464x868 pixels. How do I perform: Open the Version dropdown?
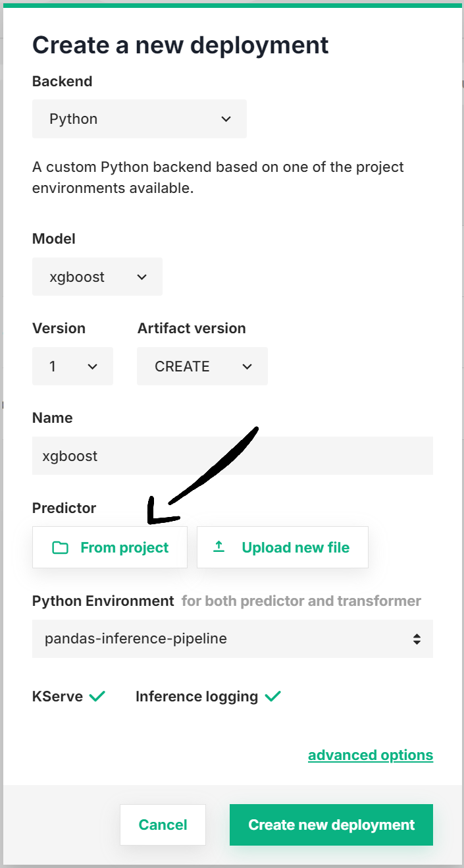pyautogui.click(x=72, y=366)
